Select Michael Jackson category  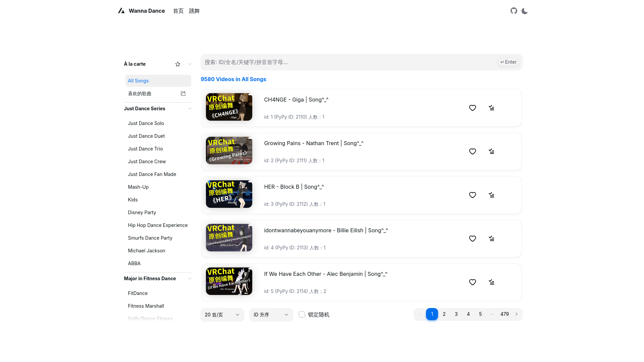147,251
